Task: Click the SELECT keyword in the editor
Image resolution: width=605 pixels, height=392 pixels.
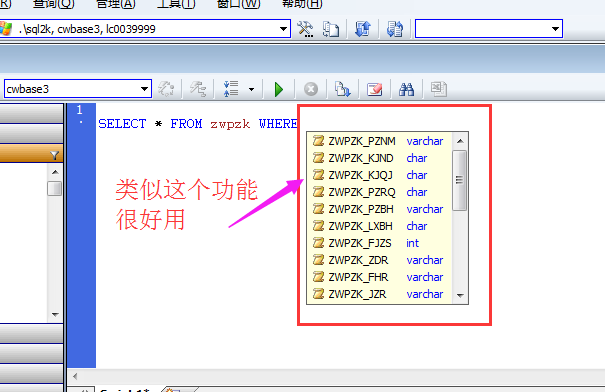Action: tap(122, 124)
